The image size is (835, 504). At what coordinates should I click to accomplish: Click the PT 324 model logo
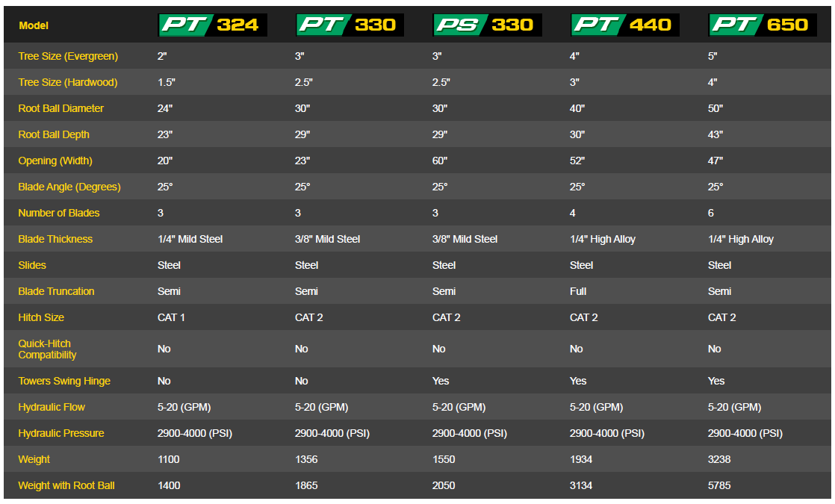pos(212,25)
